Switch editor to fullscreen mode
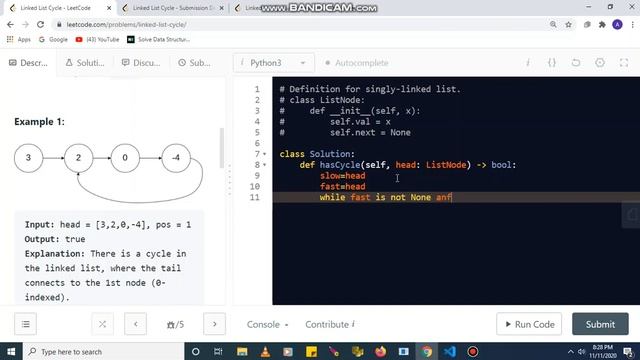This screenshot has width=640, height=360. click(624, 63)
